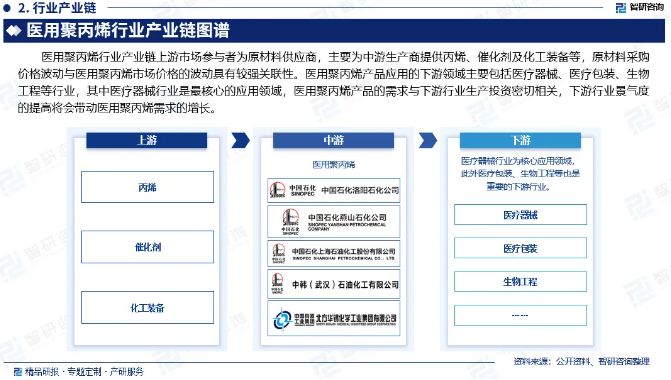Click the intro paragraph starting 医用聚丙烯行业产业链上游
The image size is (671, 380).
pyautogui.click(x=333, y=82)
